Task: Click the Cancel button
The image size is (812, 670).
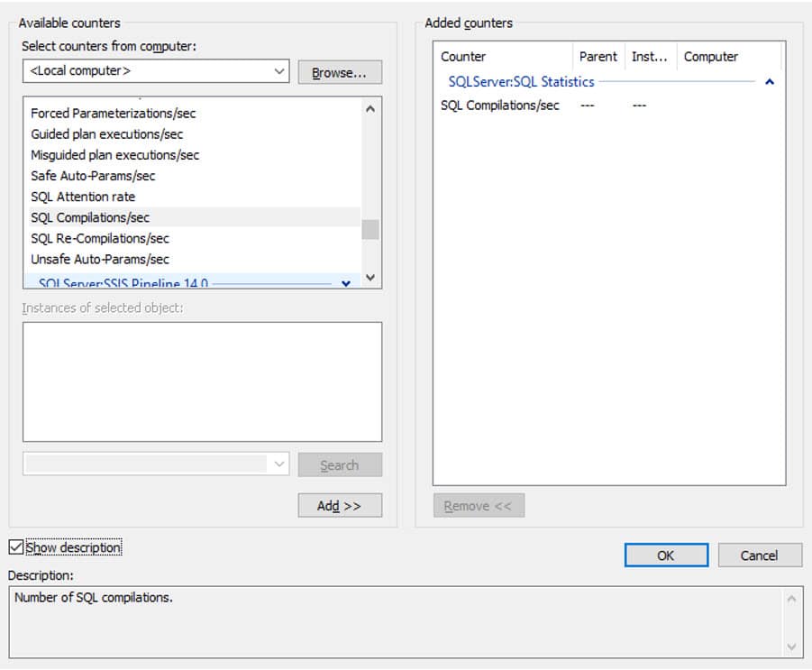Action: tap(759, 555)
